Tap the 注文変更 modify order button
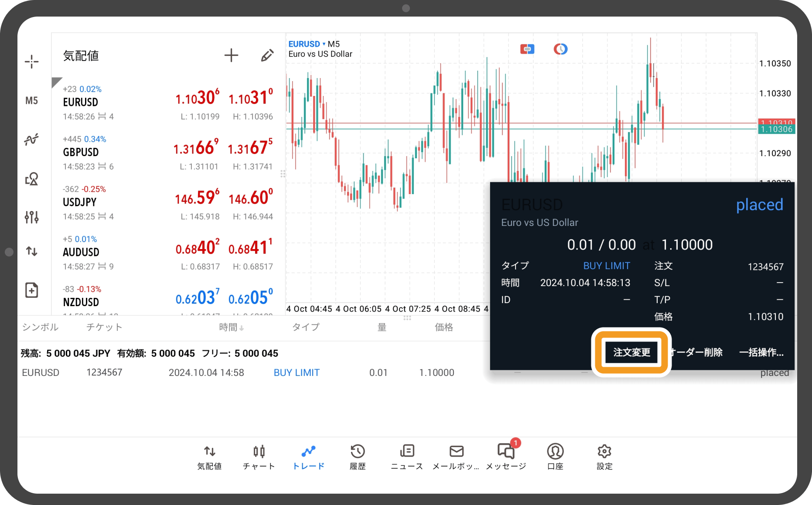 631,352
